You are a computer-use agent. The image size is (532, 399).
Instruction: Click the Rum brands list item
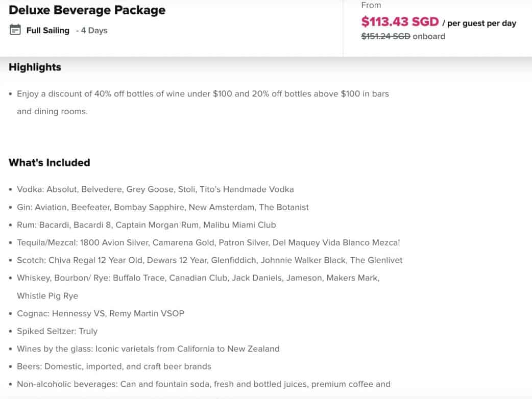[146, 225]
